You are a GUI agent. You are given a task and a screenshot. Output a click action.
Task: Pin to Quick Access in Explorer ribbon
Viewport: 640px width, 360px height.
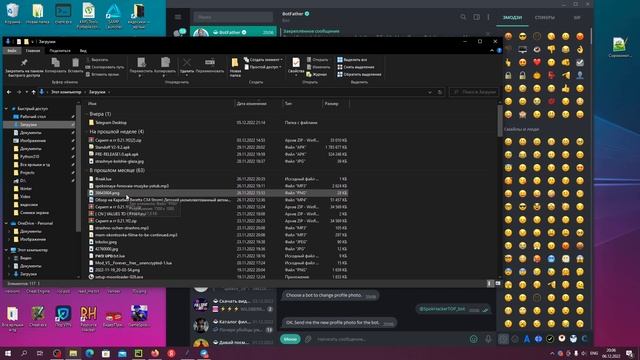pos(24,67)
